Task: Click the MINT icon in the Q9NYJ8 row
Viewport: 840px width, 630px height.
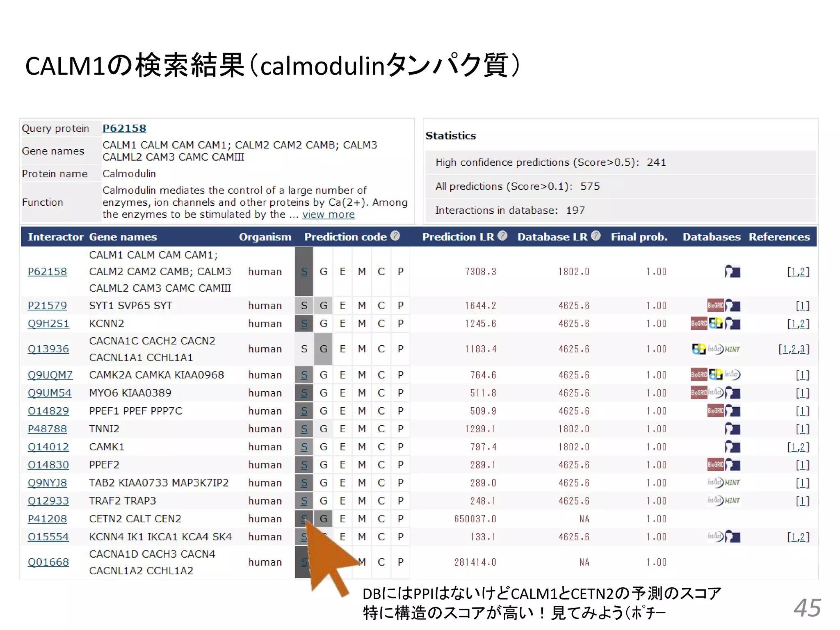Action: [x=733, y=483]
